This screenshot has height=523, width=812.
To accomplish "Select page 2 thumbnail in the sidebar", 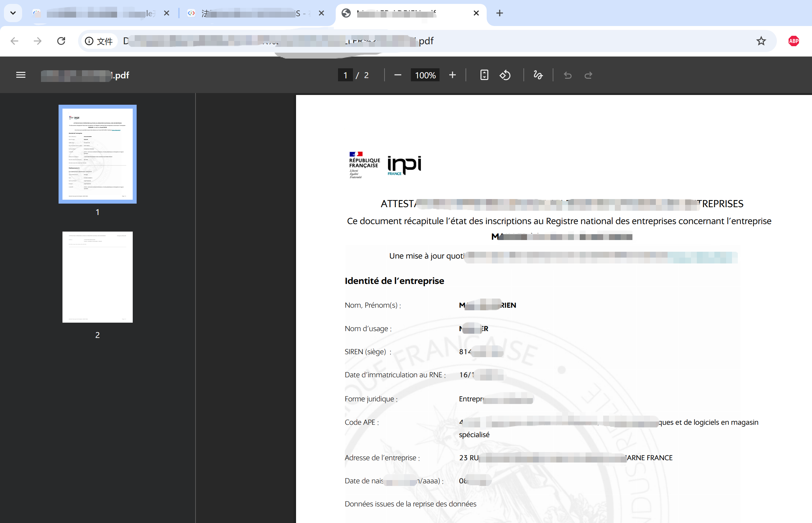I will 98,277.
